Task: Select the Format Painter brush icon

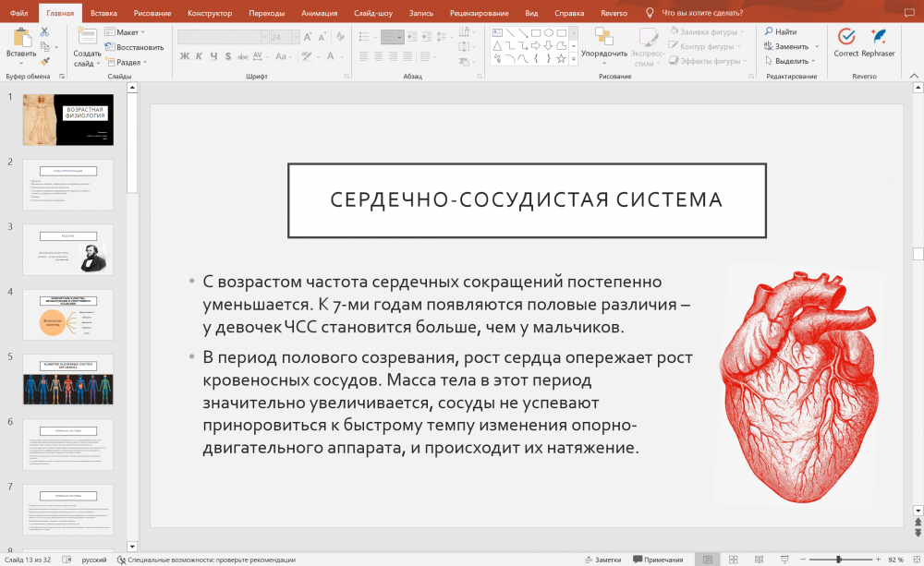Action: [43, 60]
